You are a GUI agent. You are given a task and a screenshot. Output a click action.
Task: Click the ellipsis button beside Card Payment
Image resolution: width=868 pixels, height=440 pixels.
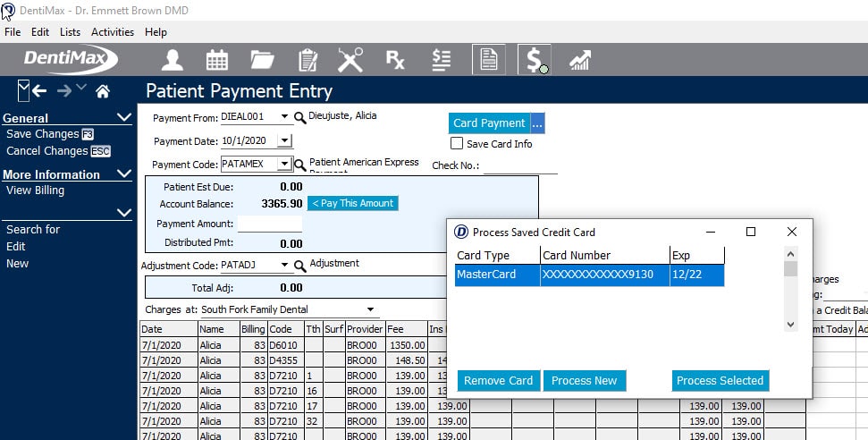pos(537,123)
